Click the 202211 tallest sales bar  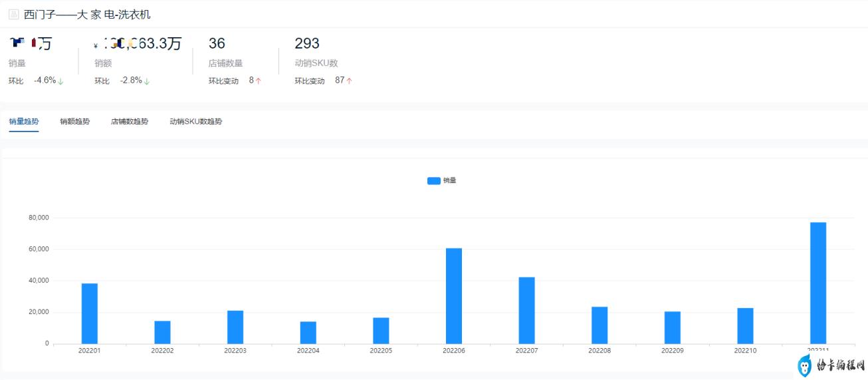(818, 283)
